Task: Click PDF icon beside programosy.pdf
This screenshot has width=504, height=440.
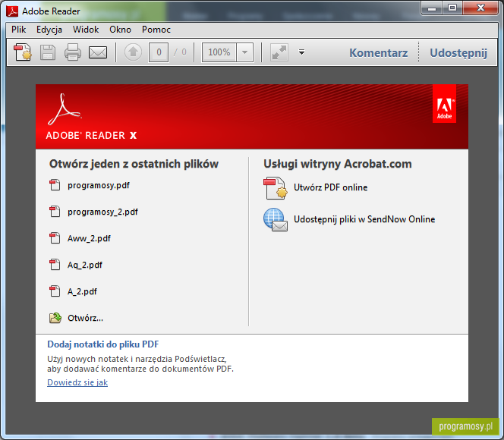Action: (55, 185)
